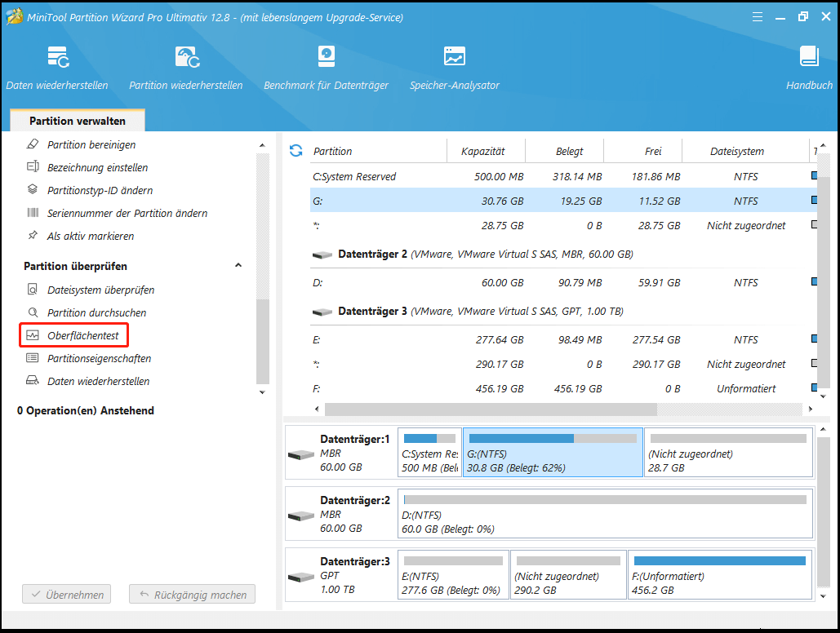
Task: Click Datenträger:3 drive icon in disk map
Action: [x=301, y=577]
